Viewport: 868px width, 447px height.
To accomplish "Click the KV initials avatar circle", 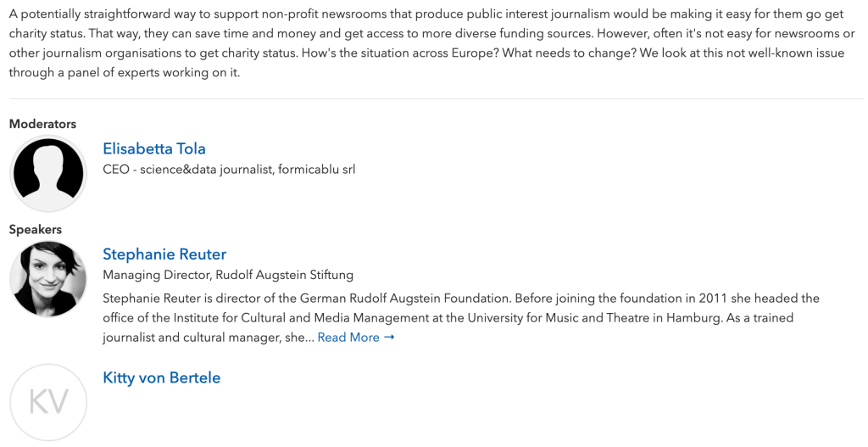I will (48, 402).
